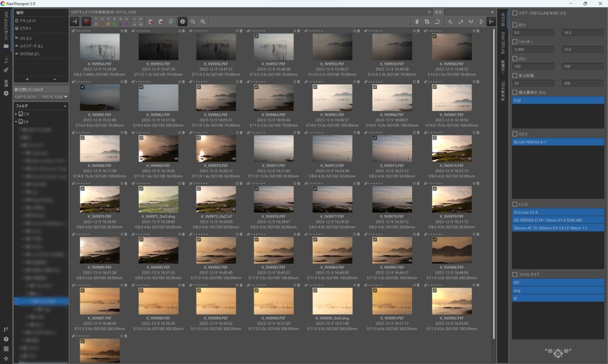Clear the search field X button

coord(492,12)
